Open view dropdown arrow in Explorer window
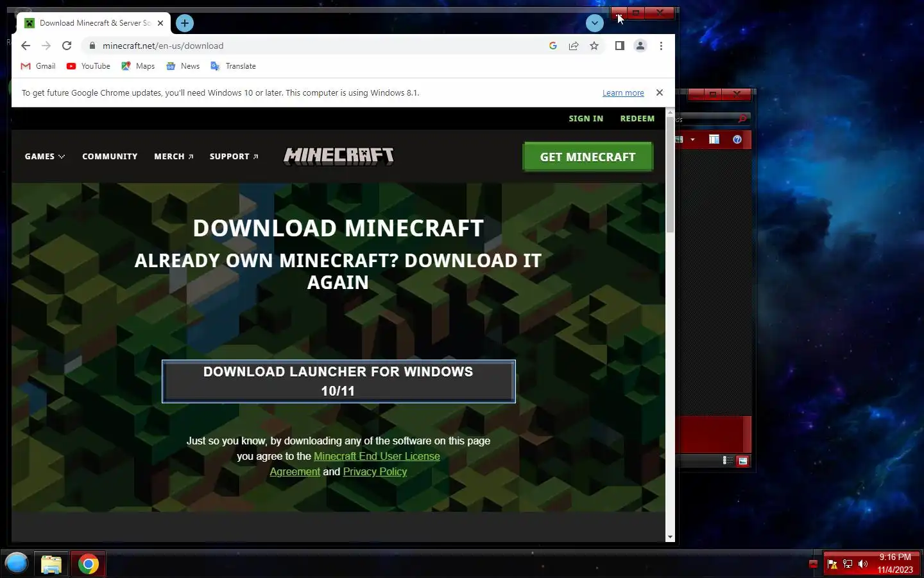The height and width of the screenshot is (578, 924). pyautogui.click(x=692, y=139)
